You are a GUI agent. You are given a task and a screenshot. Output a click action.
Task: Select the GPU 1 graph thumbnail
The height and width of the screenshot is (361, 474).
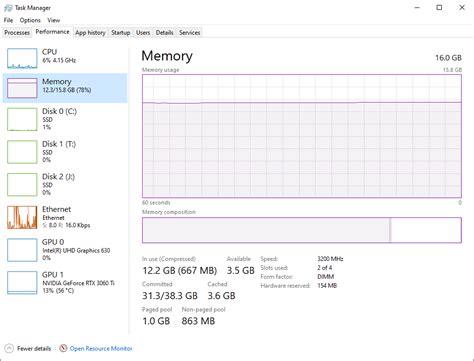[x=22, y=283]
